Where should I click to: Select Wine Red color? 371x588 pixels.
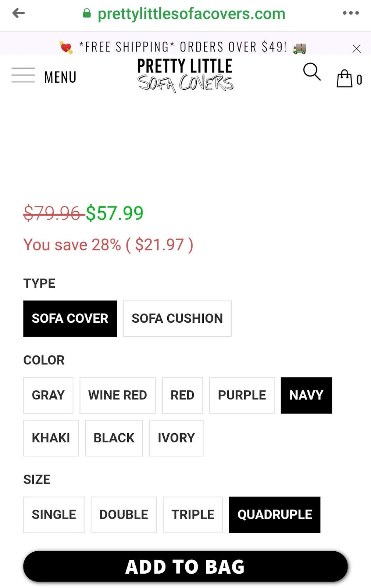[x=117, y=395]
